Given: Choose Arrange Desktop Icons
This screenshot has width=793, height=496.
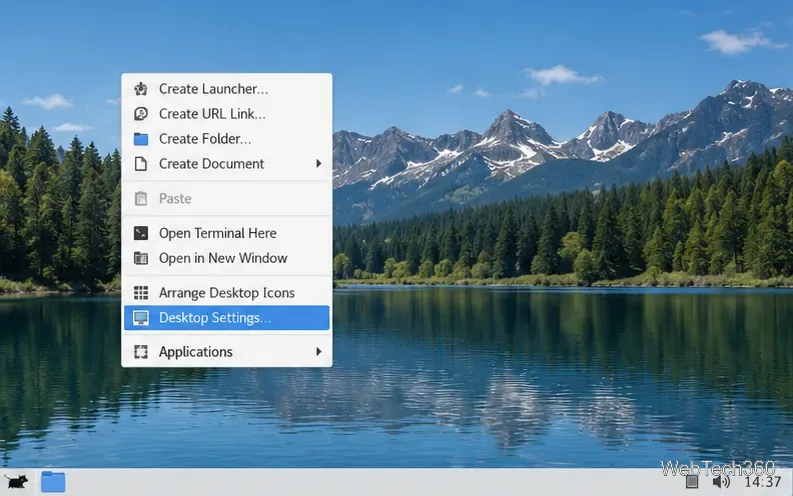Looking at the screenshot, I should point(227,293).
